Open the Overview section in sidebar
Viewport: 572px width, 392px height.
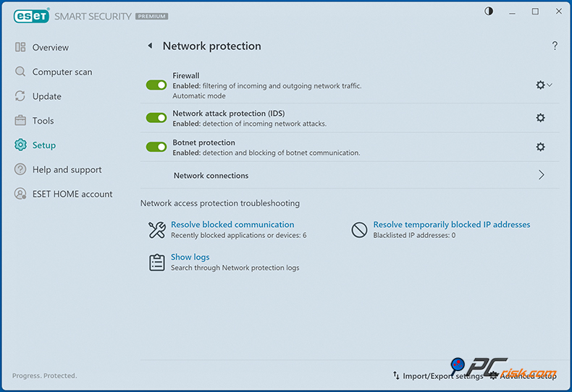coord(50,48)
